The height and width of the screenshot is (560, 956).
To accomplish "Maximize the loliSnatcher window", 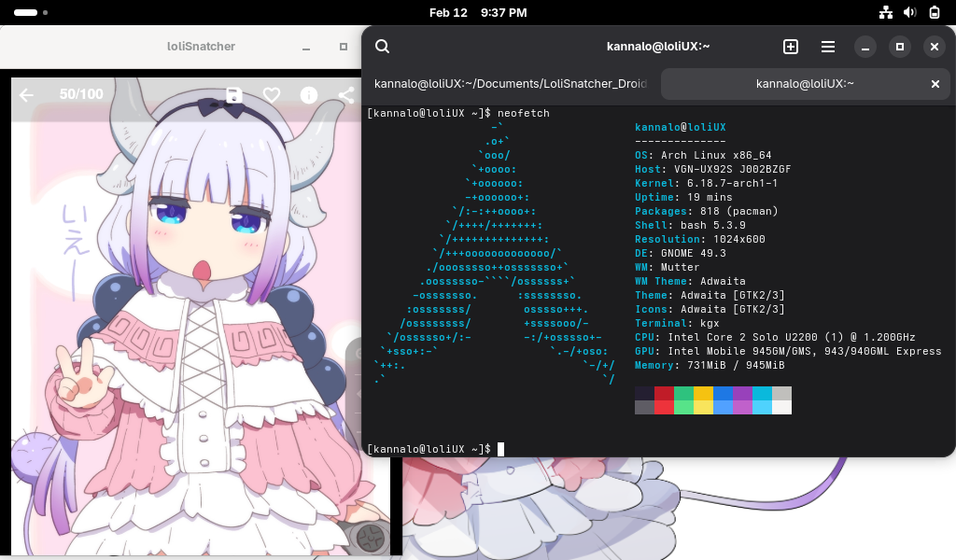I will [344, 47].
